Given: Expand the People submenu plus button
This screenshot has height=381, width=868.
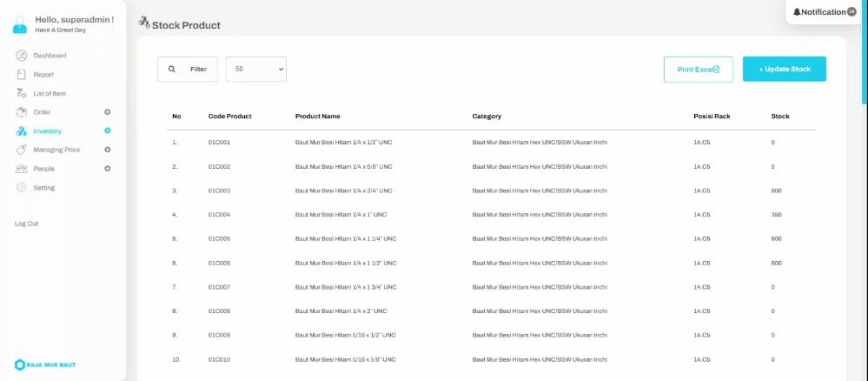Looking at the screenshot, I should (108, 169).
